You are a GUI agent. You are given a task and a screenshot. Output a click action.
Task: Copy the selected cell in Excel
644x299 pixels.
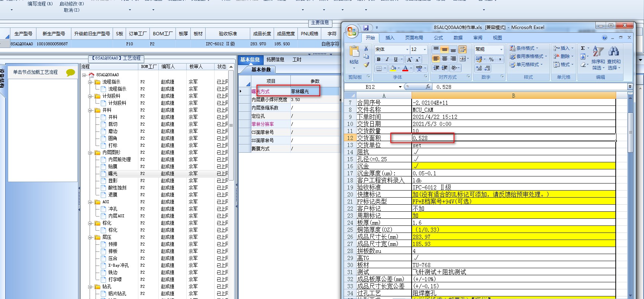[366, 56]
